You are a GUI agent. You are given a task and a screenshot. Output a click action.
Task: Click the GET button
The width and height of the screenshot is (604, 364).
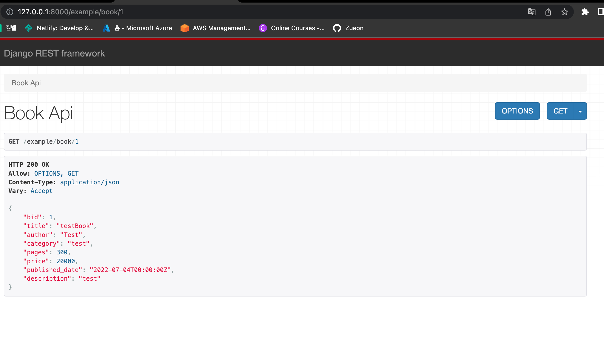(560, 111)
